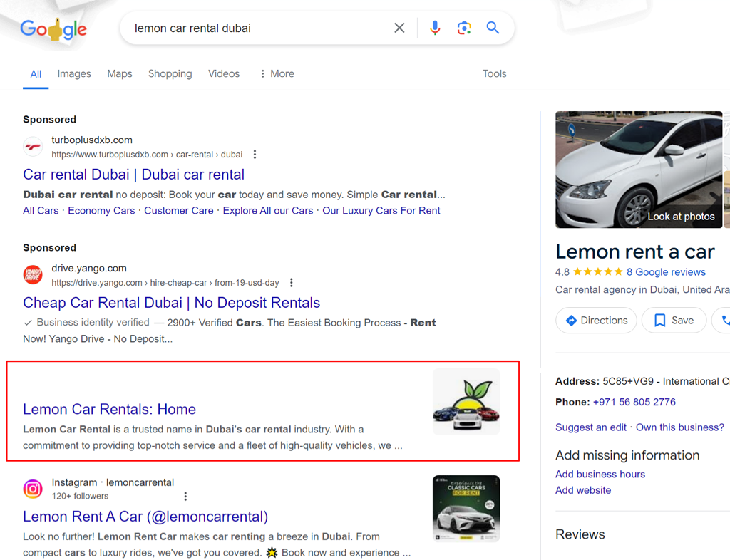Open Google Lens image search icon
The height and width of the screenshot is (560, 730).
click(x=463, y=28)
